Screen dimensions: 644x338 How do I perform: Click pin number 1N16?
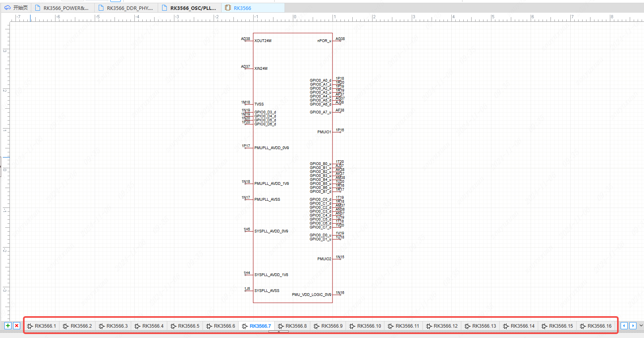click(340, 293)
